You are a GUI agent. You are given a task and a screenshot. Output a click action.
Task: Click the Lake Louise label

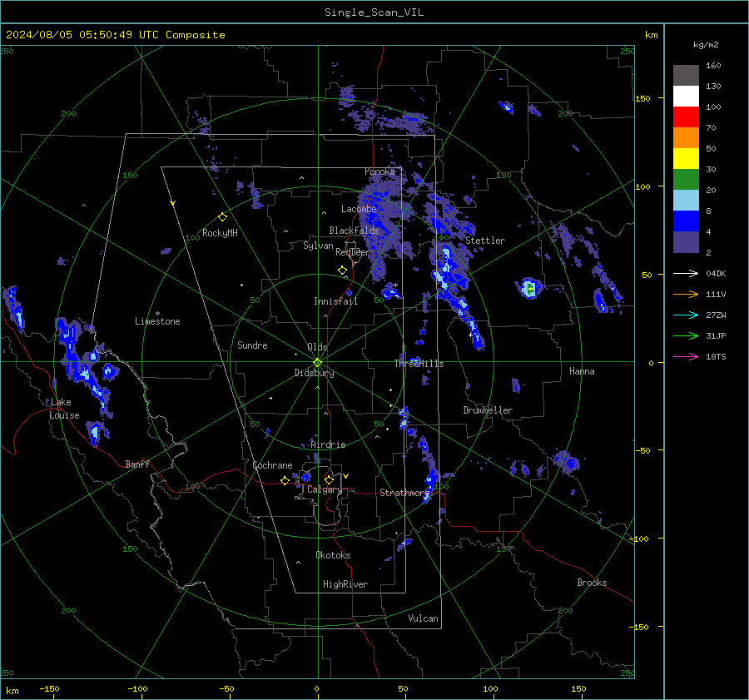(64, 409)
